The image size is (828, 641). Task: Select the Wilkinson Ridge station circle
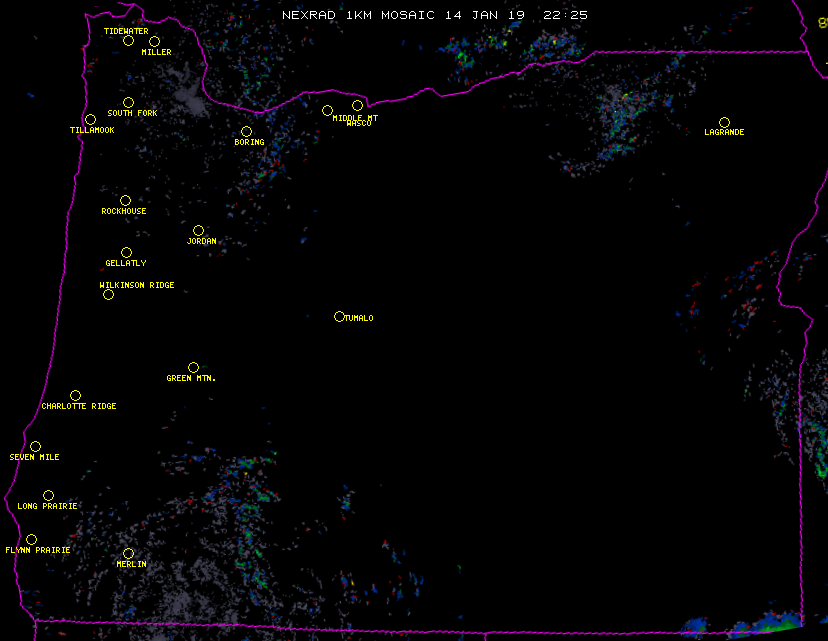coord(108,294)
